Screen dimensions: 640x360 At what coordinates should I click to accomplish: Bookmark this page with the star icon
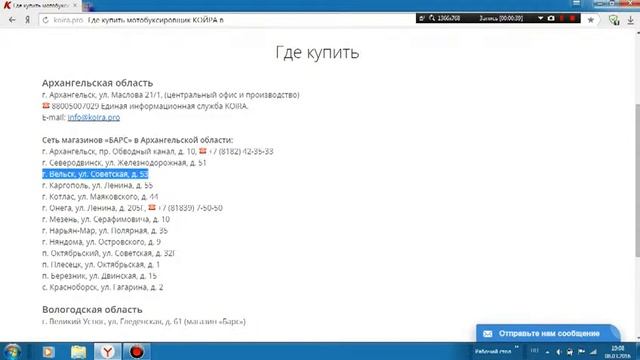coord(590,20)
